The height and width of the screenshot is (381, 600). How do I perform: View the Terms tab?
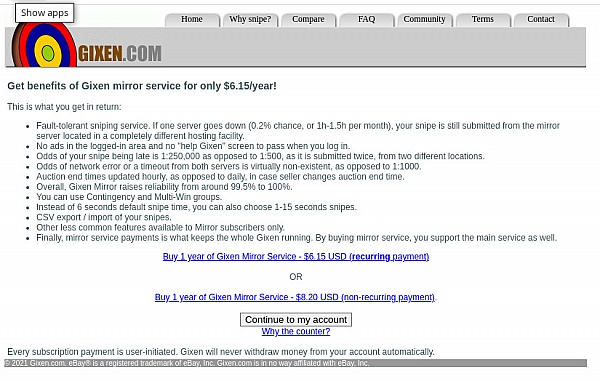[x=483, y=20]
